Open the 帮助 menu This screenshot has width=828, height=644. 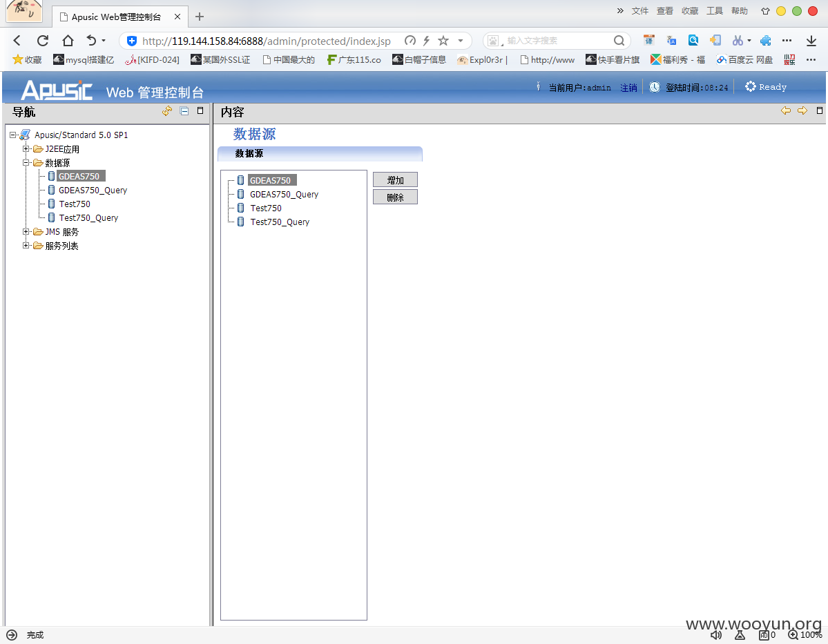[740, 11]
